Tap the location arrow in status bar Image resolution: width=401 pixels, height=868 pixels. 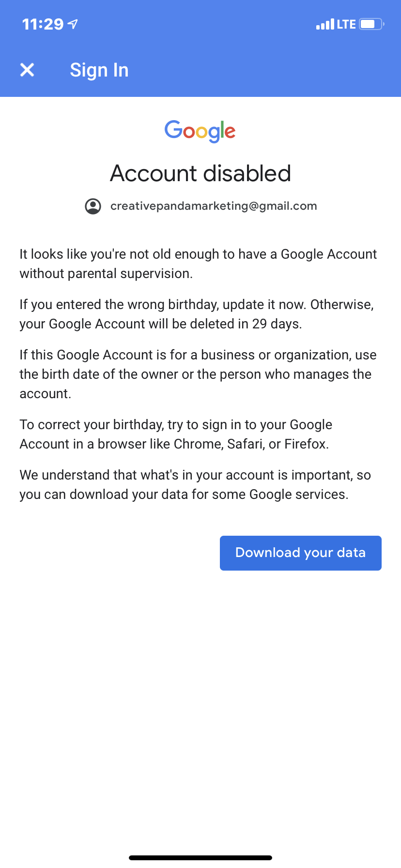click(x=73, y=24)
